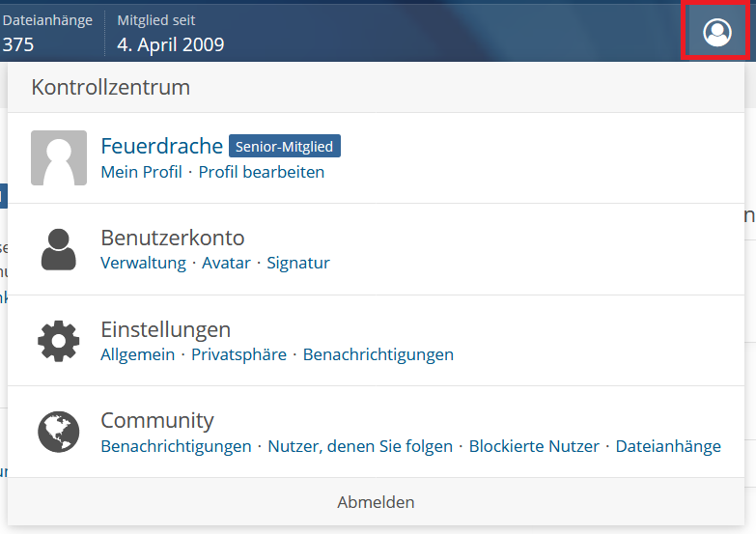Viewport: 756px width, 534px height.
Task: Open Benachrichtigungen under Einstellungen
Action: [x=378, y=354]
